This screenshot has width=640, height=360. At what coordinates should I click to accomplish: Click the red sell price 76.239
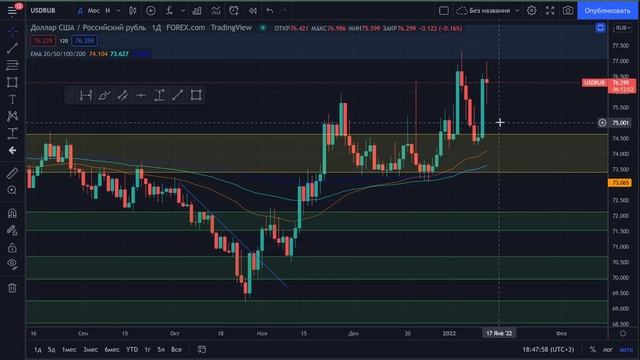click(43, 41)
